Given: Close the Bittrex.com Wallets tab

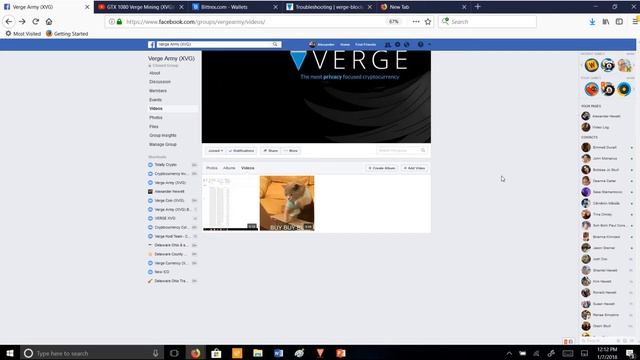Looking at the screenshot, I should tap(276, 7).
